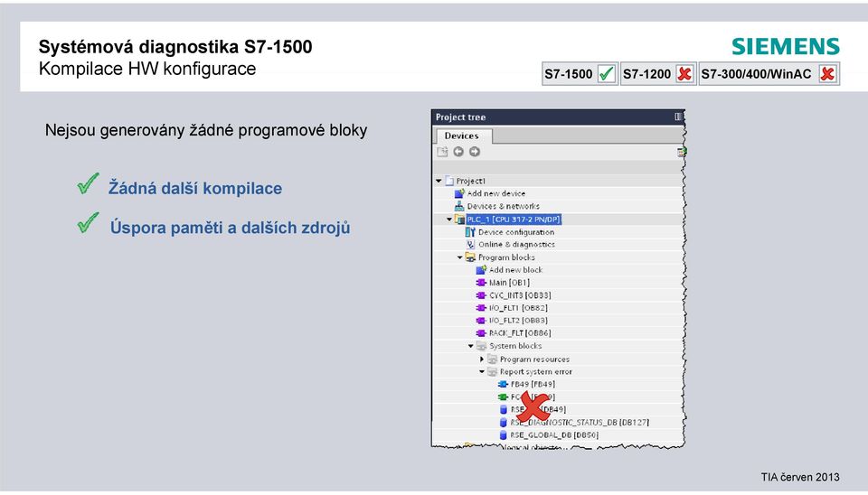
Task: Click the Devices & networks icon
Action: 459,206
